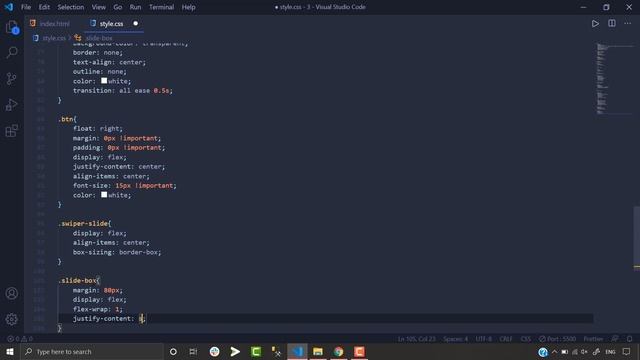
Task: Change end of line via CRLF
Action: pyautogui.click(x=506, y=339)
